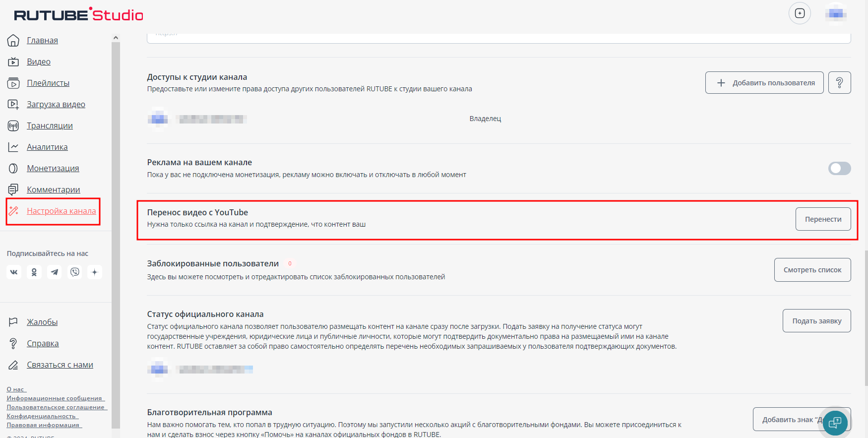Open the Комментарии section
868x438 pixels.
point(54,189)
